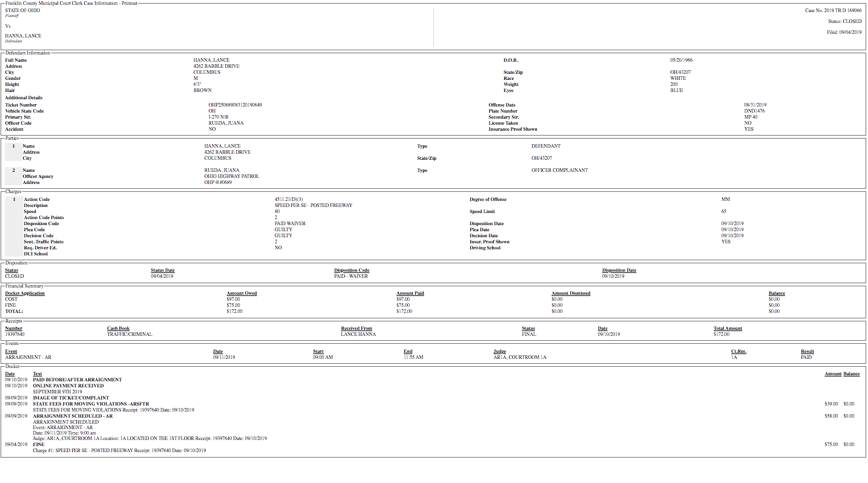This screenshot has height=483, width=868.
Task: Click event end time 11:55 AM
Action: (413, 357)
